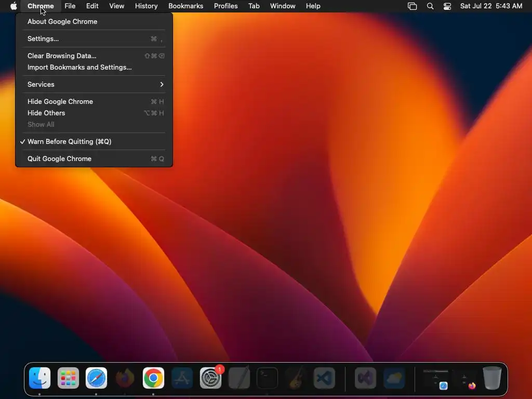Viewport: 532px width, 399px height.
Task: Expand the Services submenu
Action: pyautogui.click(x=94, y=84)
